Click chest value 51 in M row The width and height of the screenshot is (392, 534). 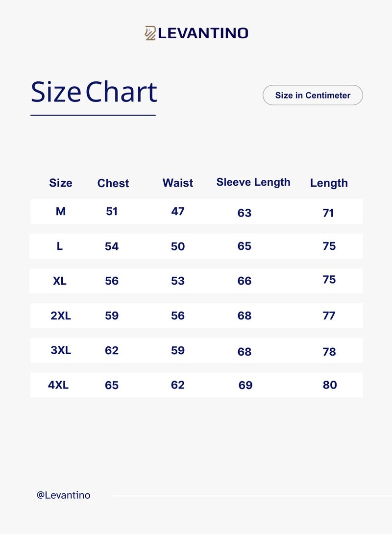coord(112,212)
